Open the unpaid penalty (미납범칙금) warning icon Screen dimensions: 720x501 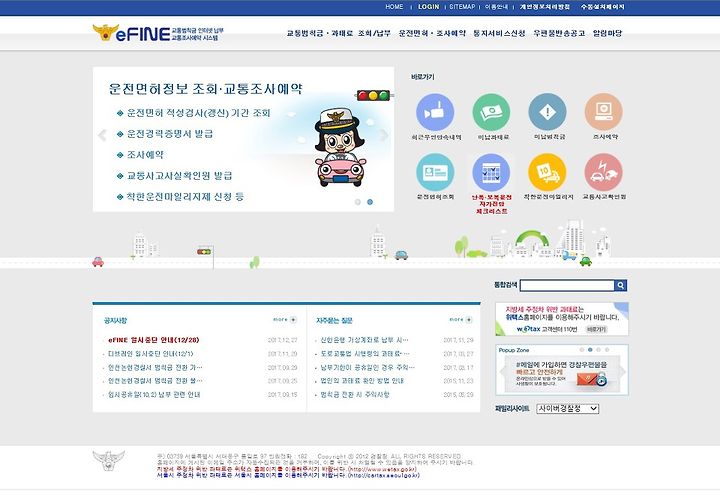click(x=547, y=113)
